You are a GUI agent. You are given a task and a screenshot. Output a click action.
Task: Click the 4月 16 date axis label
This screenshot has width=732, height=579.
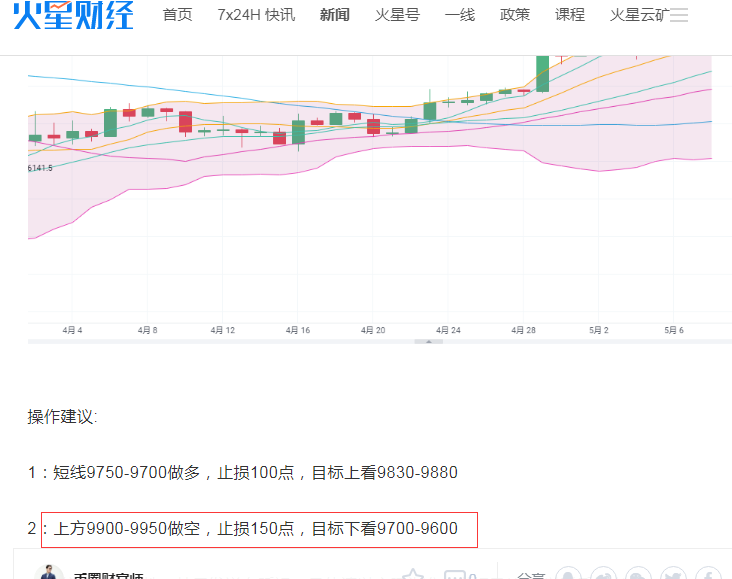(x=298, y=330)
